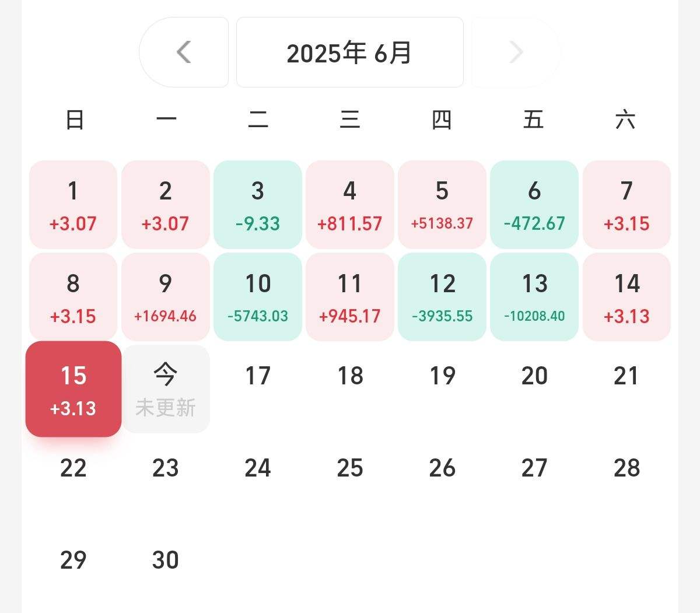Choose June 12 with -3935.55
Screen dimensions: 700x613
pyautogui.click(x=442, y=297)
